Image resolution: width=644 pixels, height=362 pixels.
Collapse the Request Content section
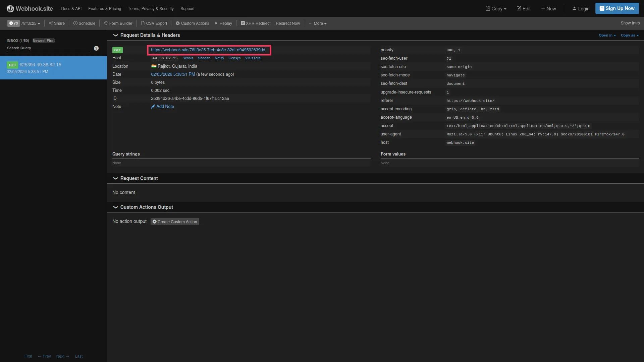115,178
